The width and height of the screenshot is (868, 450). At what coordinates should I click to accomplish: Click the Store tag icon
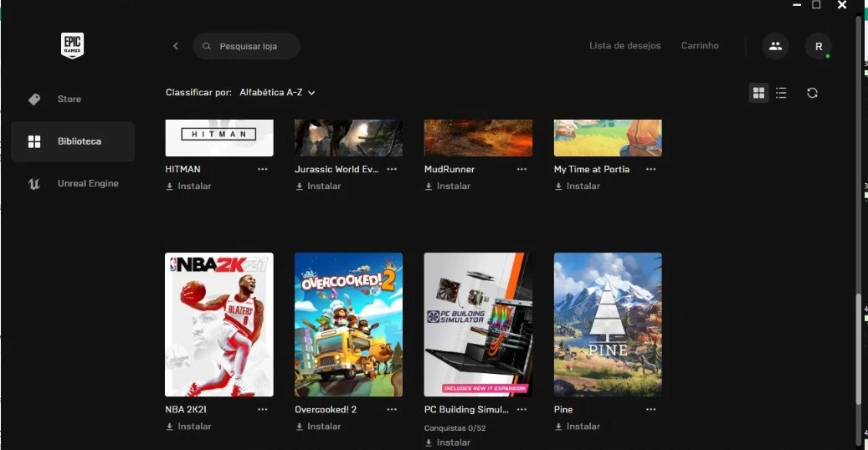34,99
